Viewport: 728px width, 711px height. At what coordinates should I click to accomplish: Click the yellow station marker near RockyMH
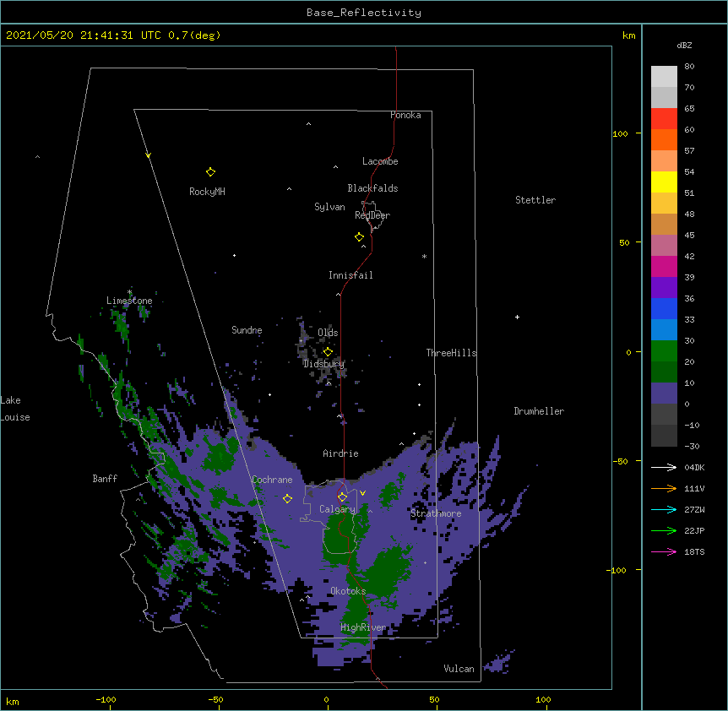[x=210, y=172]
